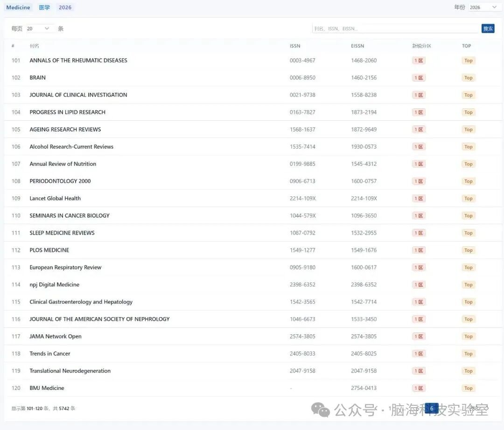504x430 pixels.
Task: Click EISSN value 1096-3650
Action: click(x=364, y=215)
